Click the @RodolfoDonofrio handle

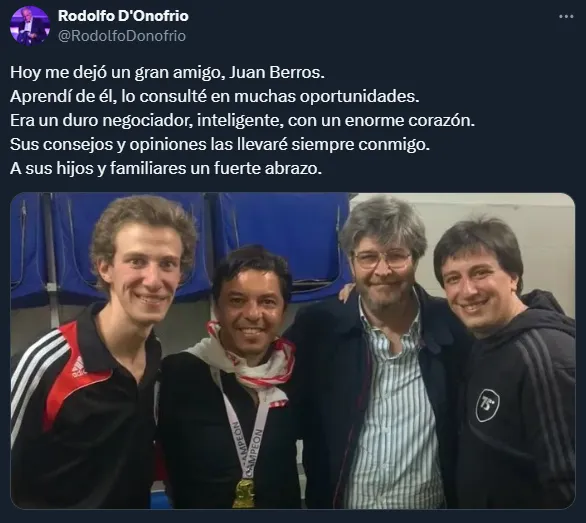pyautogui.click(x=122, y=36)
